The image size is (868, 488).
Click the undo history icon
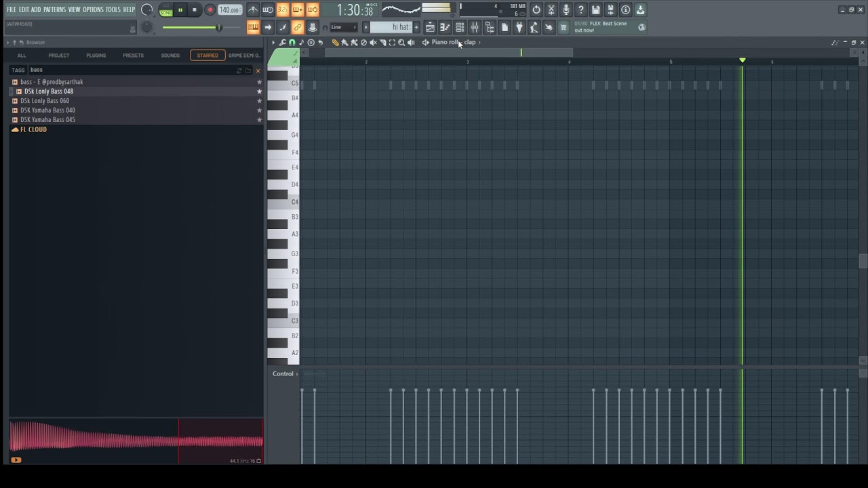(536, 10)
